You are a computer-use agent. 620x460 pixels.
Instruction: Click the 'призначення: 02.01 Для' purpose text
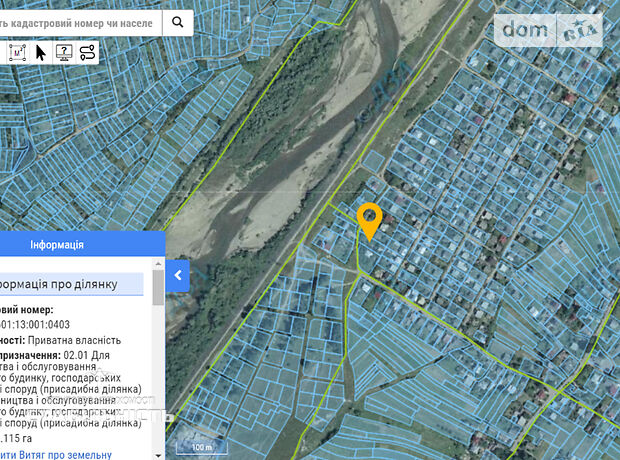pyautogui.click(x=55, y=355)
